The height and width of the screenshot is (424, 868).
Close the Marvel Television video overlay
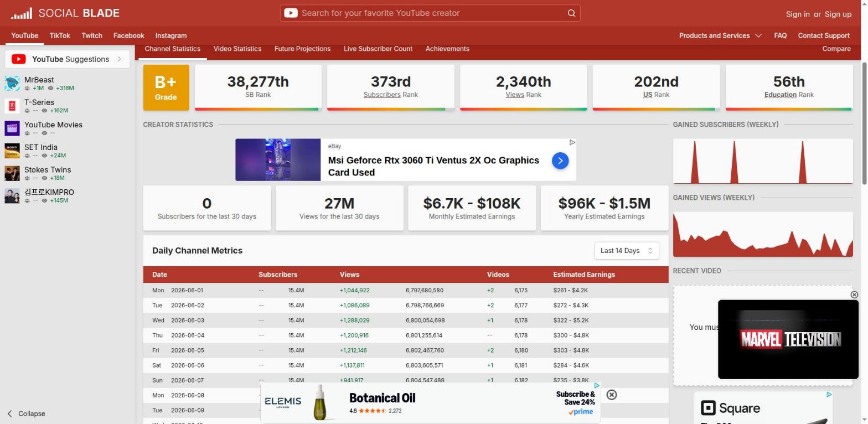tap(854, 294)
